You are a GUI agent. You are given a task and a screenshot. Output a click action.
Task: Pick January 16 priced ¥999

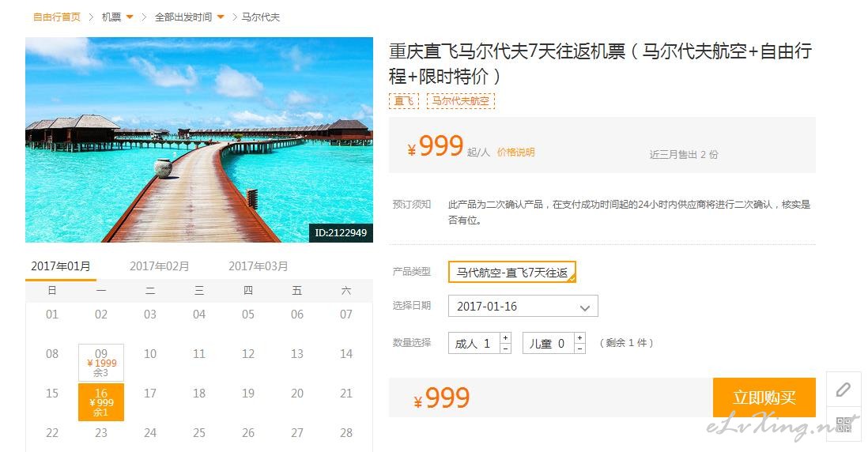click(100, 402)
